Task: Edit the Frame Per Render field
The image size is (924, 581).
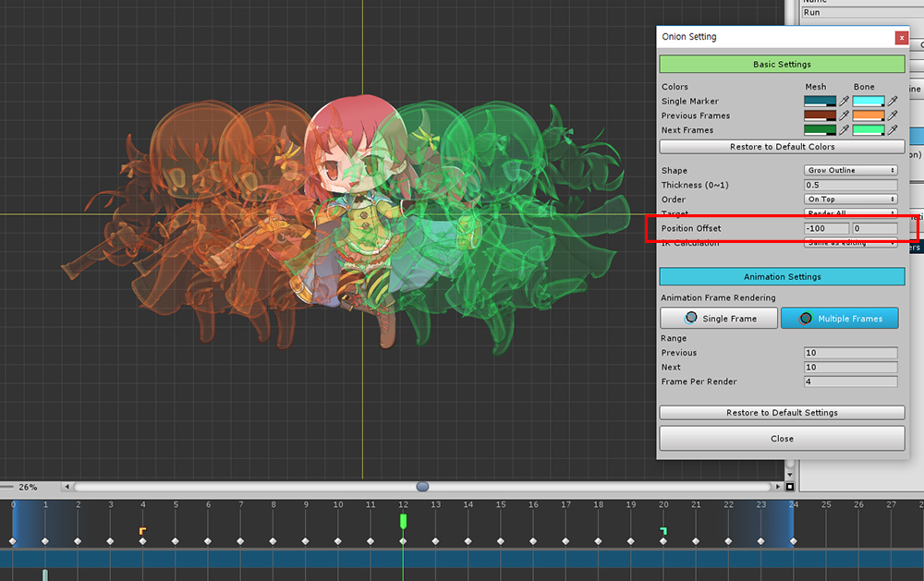Action: pyautogui.click(x=851, y=381)
